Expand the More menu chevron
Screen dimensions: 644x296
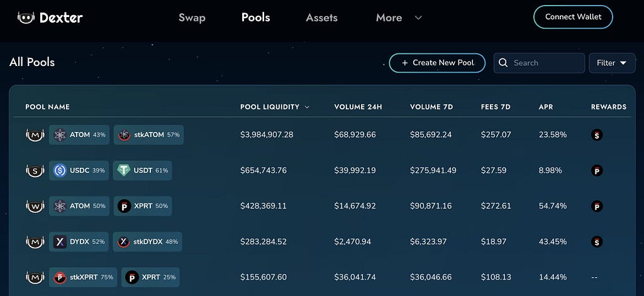(x=418, y=18)
